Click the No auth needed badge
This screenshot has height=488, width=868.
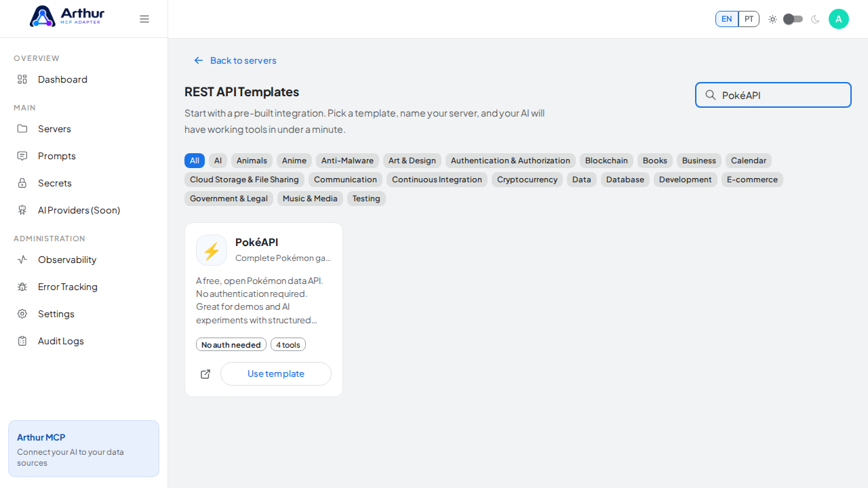[x=231, y=345]
